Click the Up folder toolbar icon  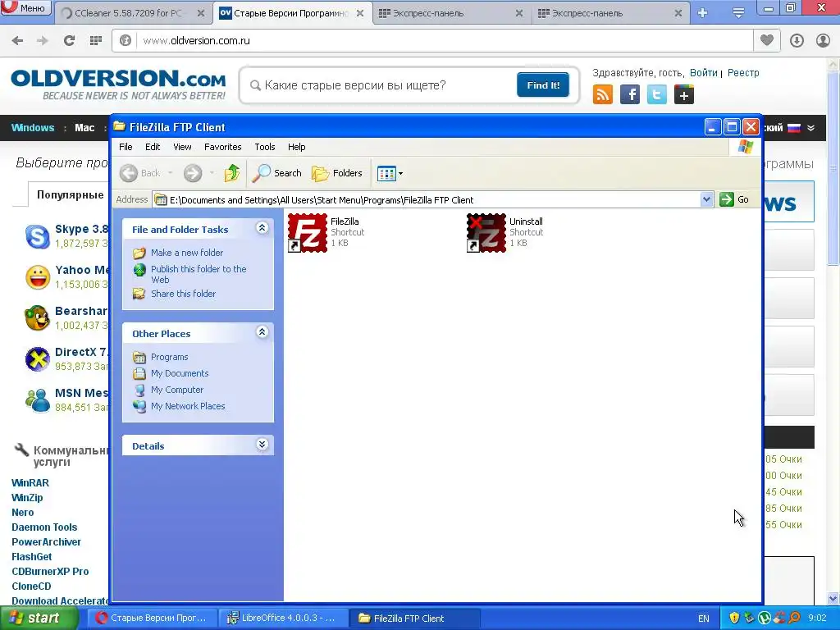coord(232,173)
